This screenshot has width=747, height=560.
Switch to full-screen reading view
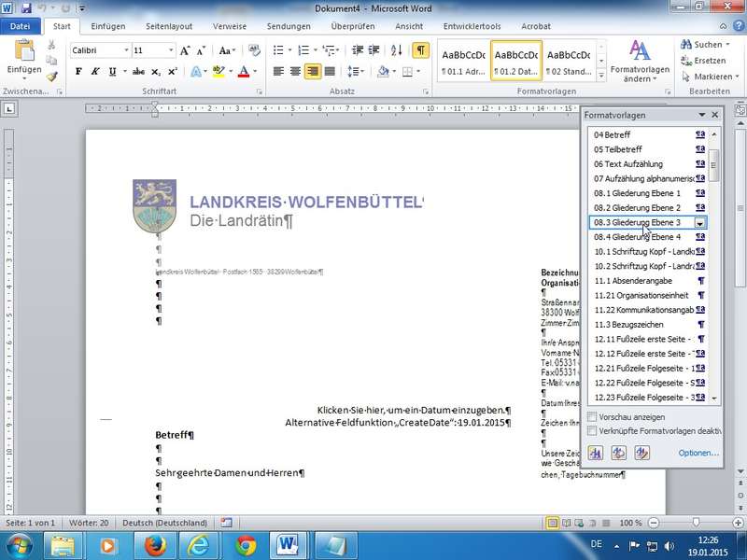coord(566,523)
